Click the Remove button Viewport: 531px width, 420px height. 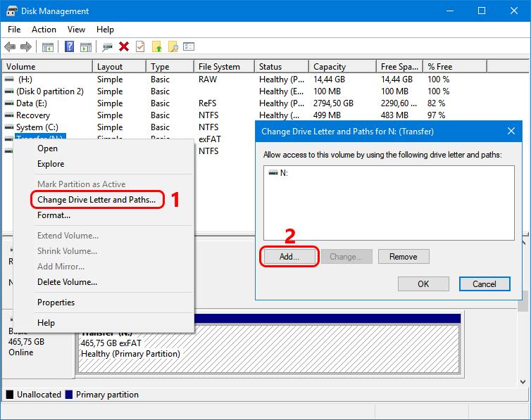404,257
